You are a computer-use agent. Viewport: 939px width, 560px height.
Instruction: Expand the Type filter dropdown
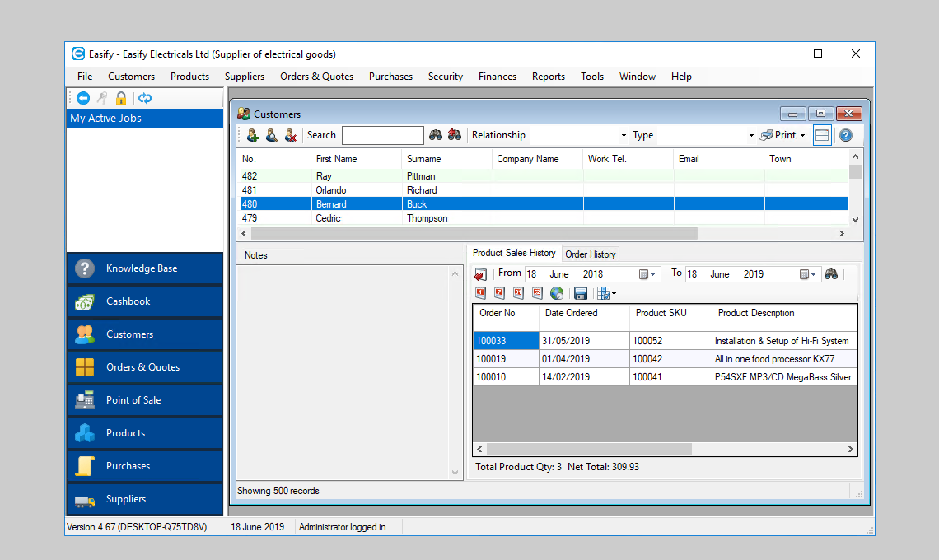[x=750, y=134]
